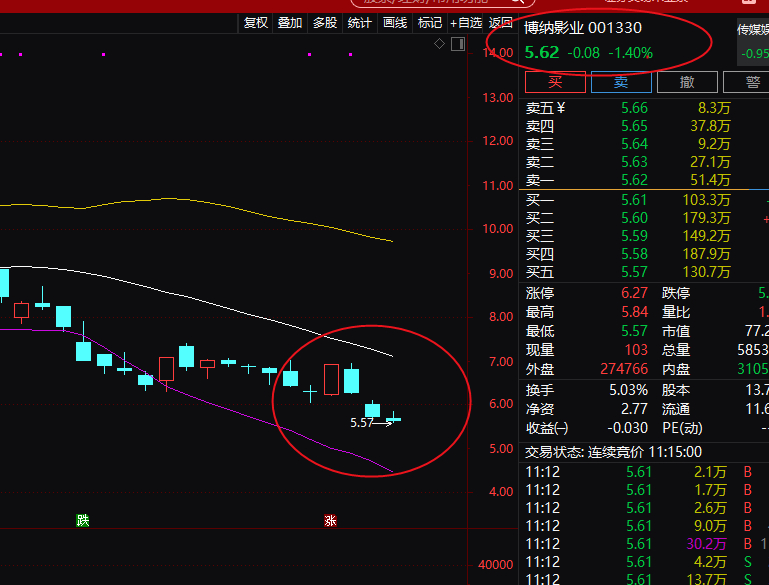Click the 买四 volume 187.9万
The image size is (769, 585).
(x=706, y=254)
